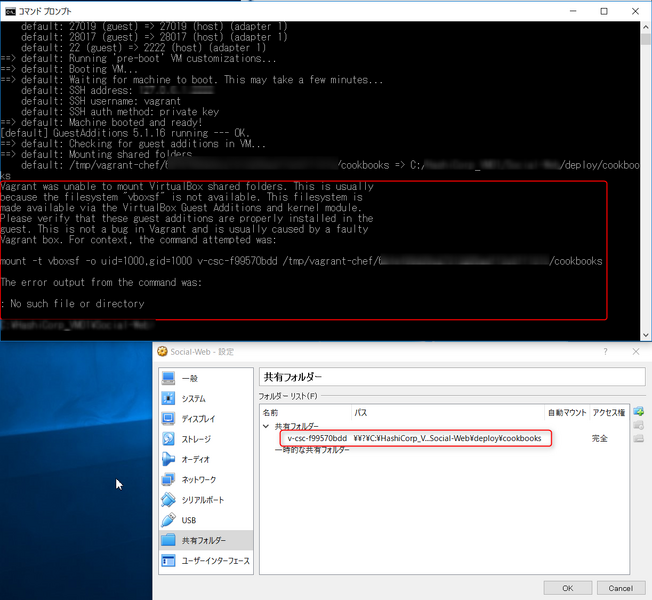Click the remove shared folder icon
Viewport: 652px width, 600px height.
(x=639, y=438)
